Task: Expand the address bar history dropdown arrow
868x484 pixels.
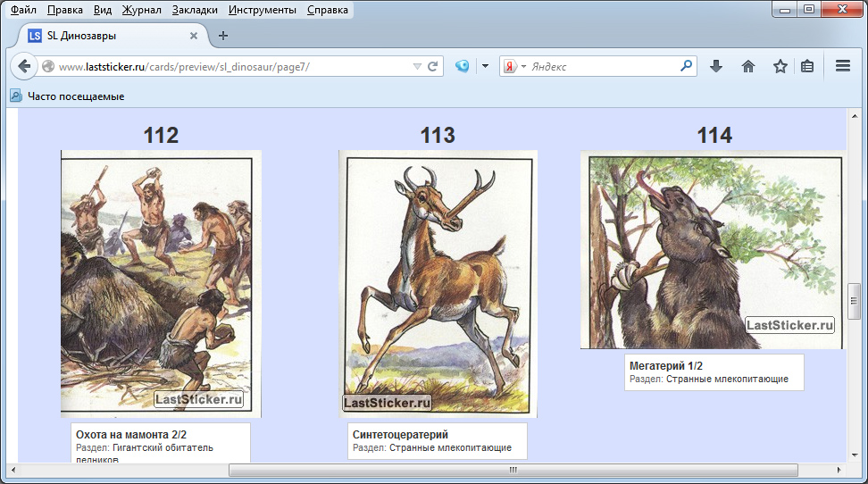Action: [x=416, y=66]
